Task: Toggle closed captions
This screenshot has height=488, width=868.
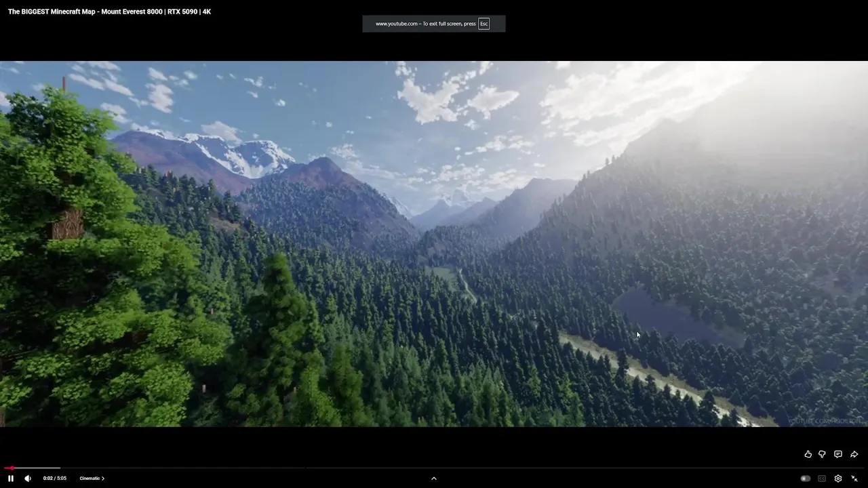Action: pyautogui.click(x=822, y=479)
